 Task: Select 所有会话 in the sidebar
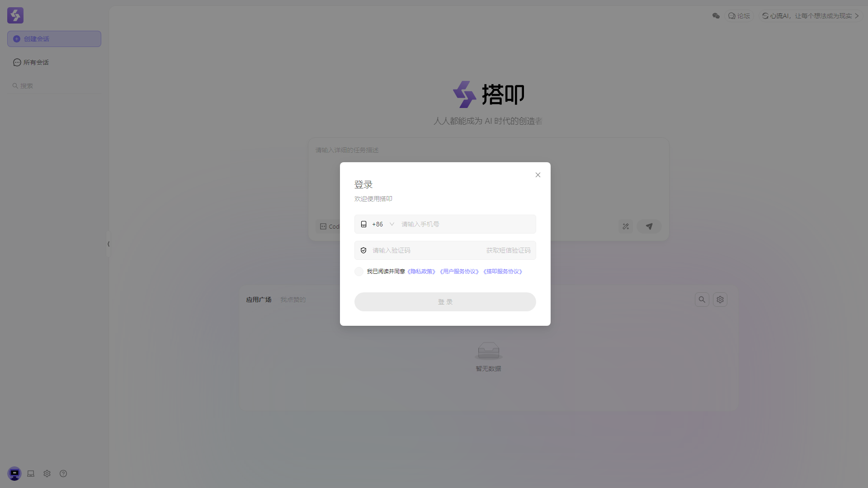[36, 62]
